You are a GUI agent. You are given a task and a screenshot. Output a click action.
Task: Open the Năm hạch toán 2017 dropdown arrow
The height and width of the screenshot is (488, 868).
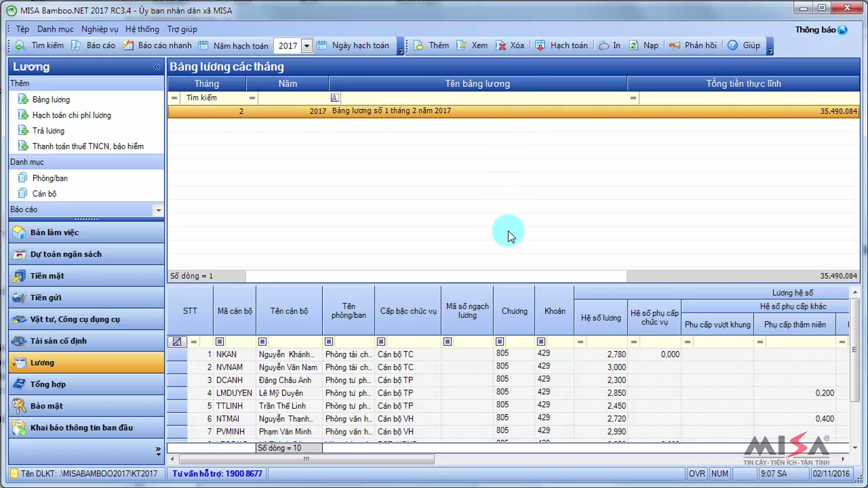point(307,46)
